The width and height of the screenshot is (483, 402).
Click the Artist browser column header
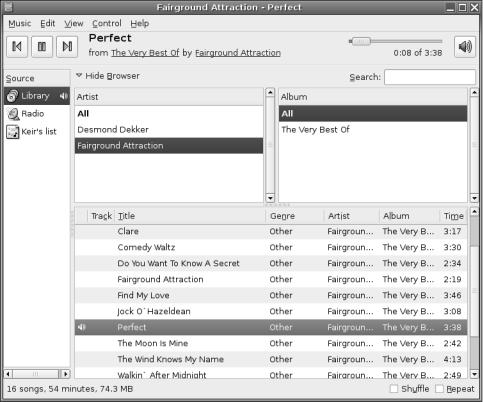click(x=169, y=97)
